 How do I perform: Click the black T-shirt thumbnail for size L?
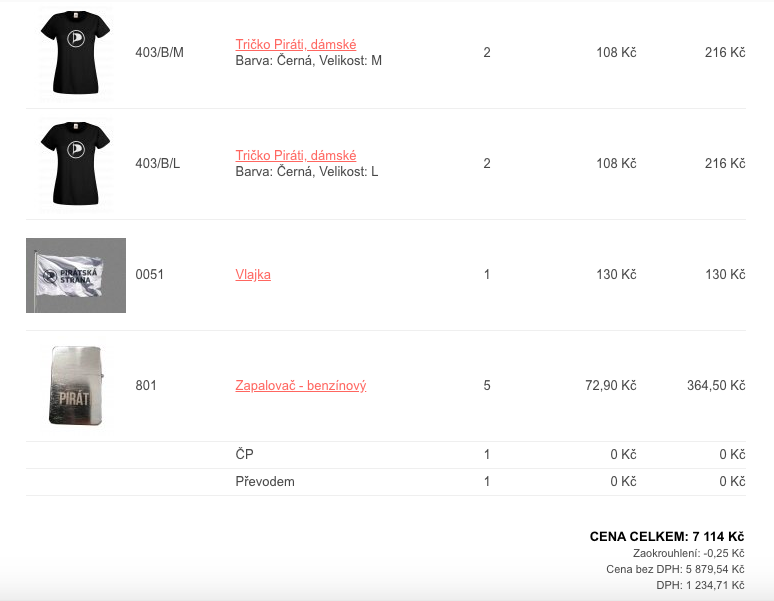(75, 163)
